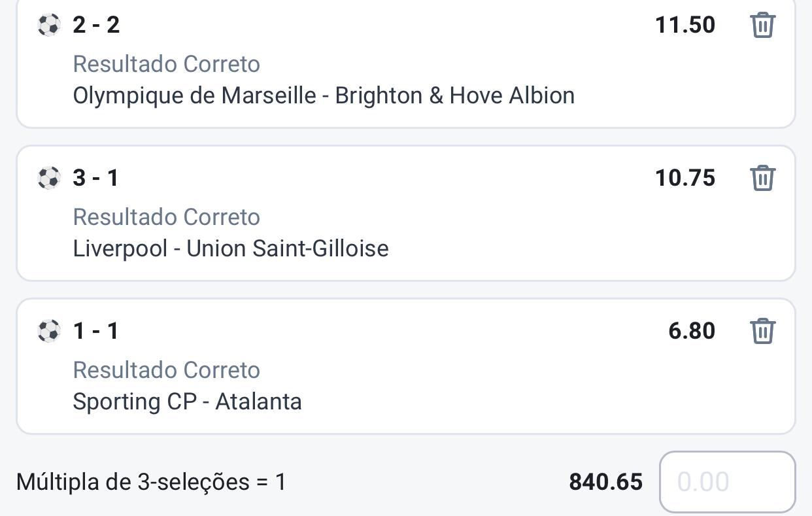
Task: Click the 2 - 2 score selection title
Action: point(96,25)
